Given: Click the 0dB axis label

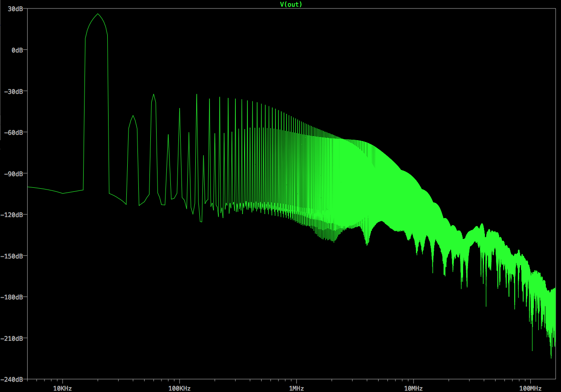Looking at the screenshot, I should [x=17, y=50].
